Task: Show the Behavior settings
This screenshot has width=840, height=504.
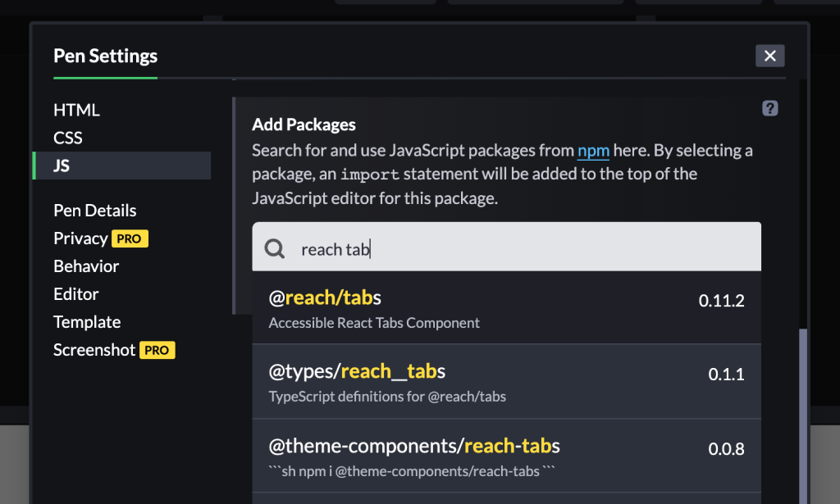Action: (86, 266)
